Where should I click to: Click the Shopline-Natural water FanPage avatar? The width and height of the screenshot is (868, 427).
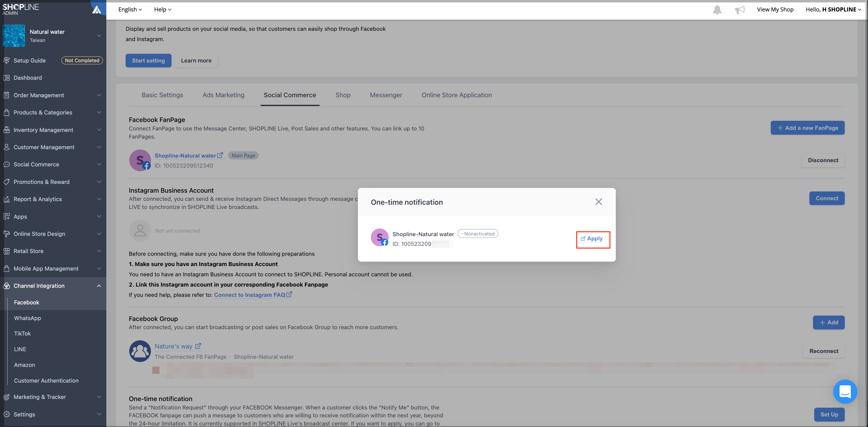[140, 160]
